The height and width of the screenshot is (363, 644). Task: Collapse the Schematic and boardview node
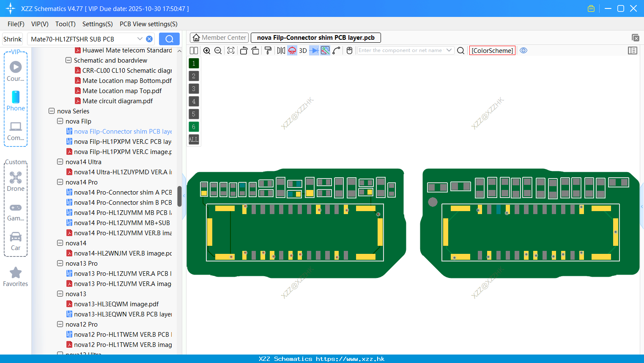(x=69, y=60)
